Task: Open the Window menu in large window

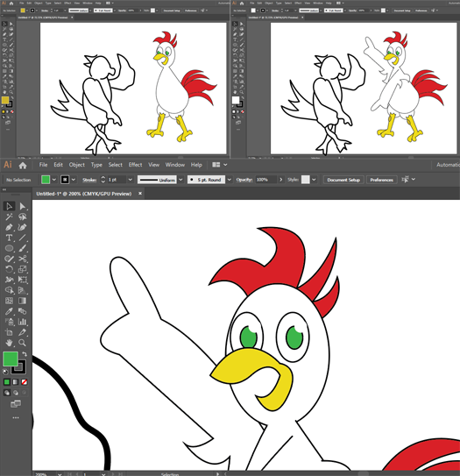Action: click(x=174, y=165)
